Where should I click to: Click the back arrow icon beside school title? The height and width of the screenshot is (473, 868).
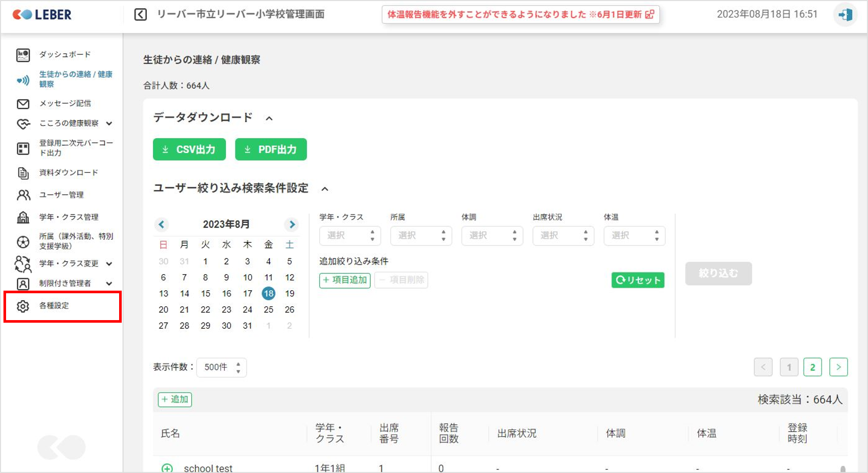point(140,15)
